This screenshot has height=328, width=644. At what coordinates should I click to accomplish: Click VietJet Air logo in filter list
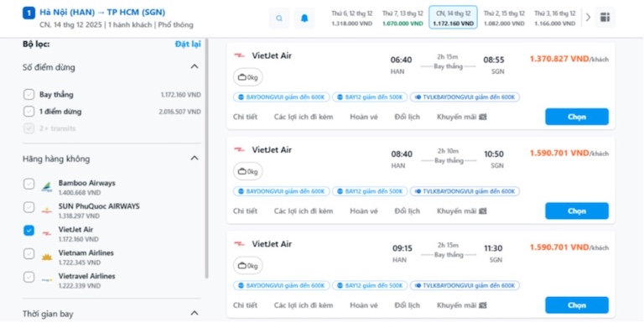point(47,233)
